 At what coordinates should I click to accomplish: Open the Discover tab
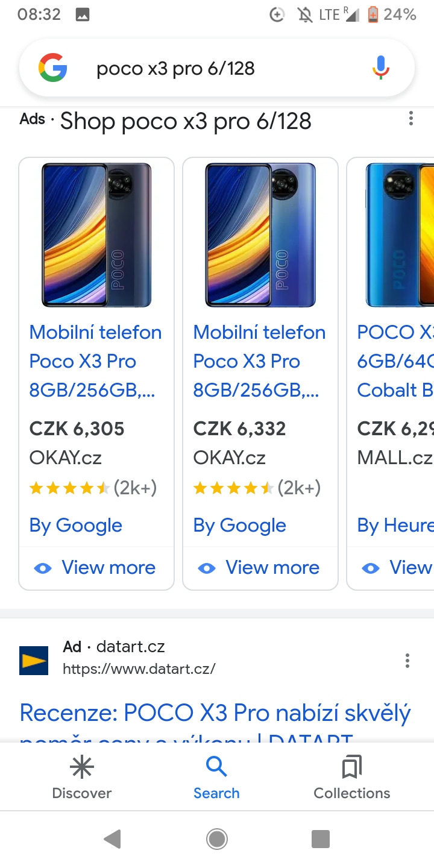[82, 778]
